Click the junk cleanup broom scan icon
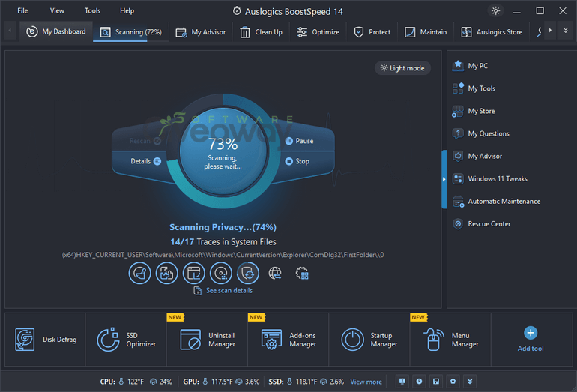This screenshot has width=577, height=392. point(140,273)
